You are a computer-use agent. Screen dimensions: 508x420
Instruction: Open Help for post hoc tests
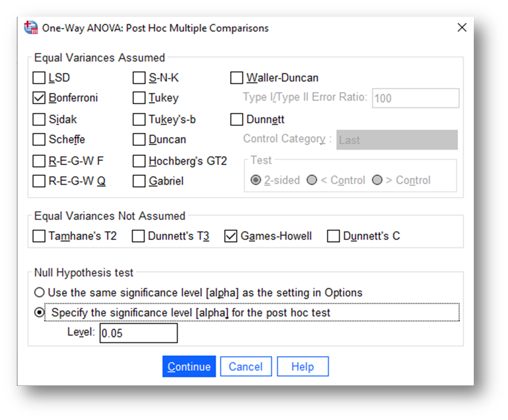coord(303,366)
